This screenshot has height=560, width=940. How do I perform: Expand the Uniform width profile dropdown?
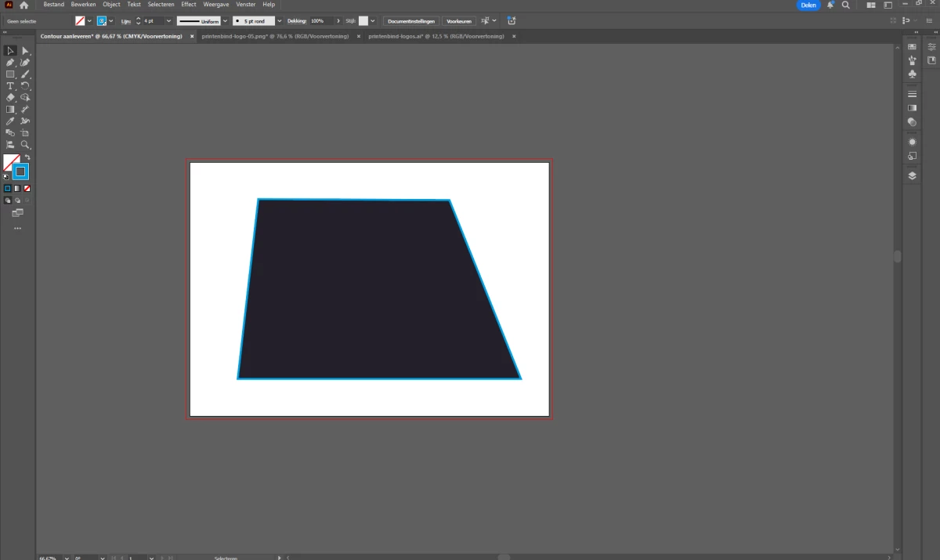(226, 21)
